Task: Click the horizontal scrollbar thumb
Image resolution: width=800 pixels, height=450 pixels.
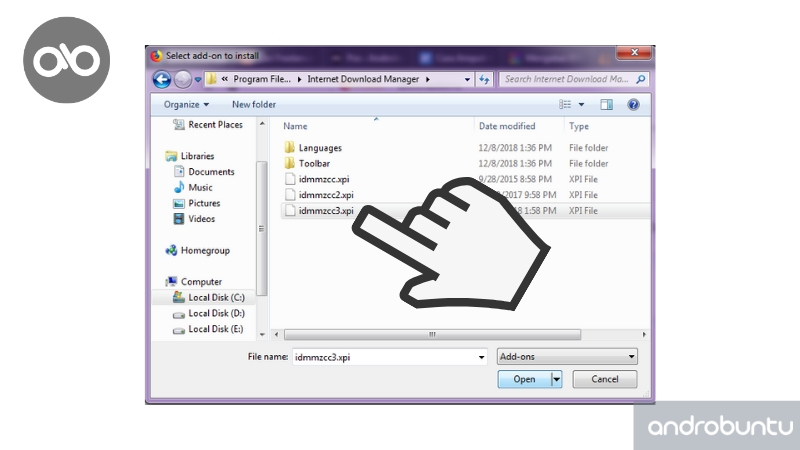Action: [432, 335]
